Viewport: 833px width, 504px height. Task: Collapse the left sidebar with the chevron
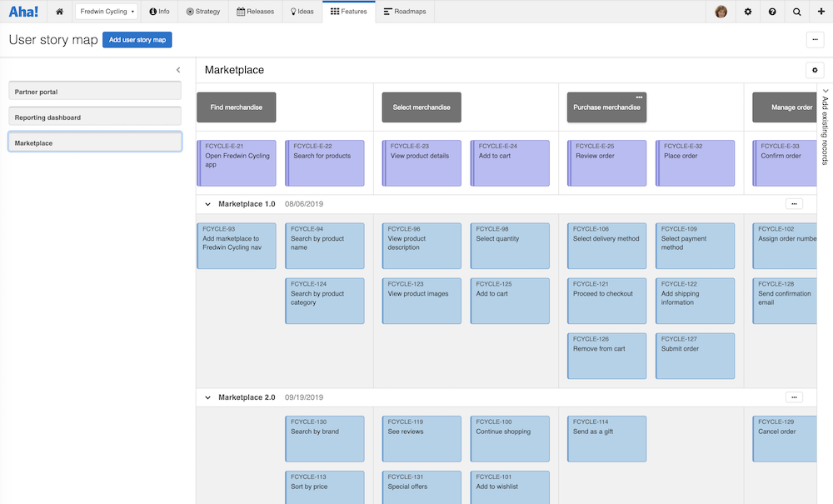pos(177,70)
